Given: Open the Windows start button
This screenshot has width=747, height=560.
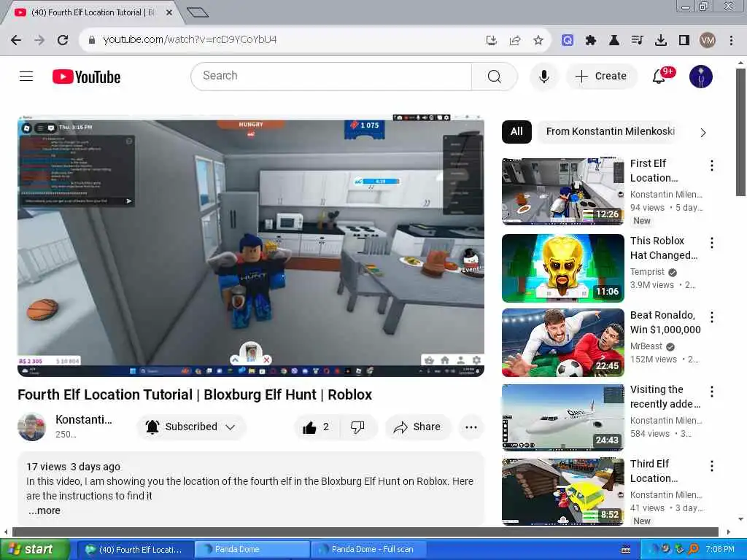Looking at the screenshot, I should [34, 550].
